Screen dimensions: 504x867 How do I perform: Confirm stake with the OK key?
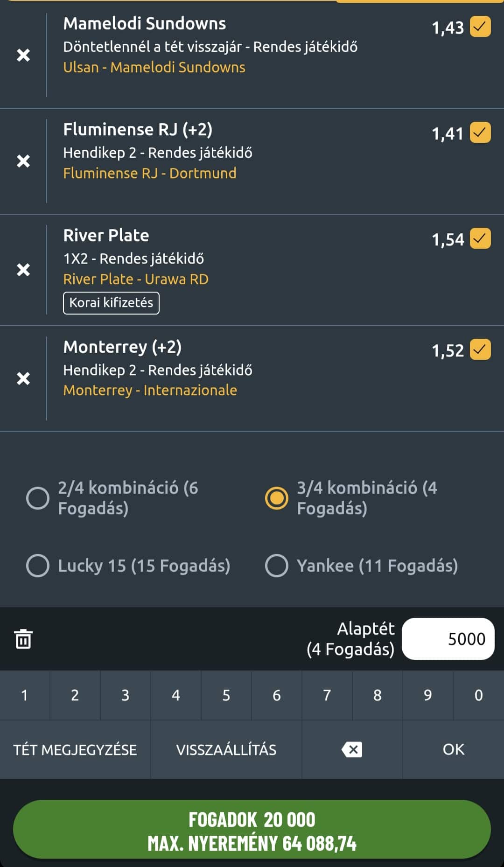[x=454, y=749]
